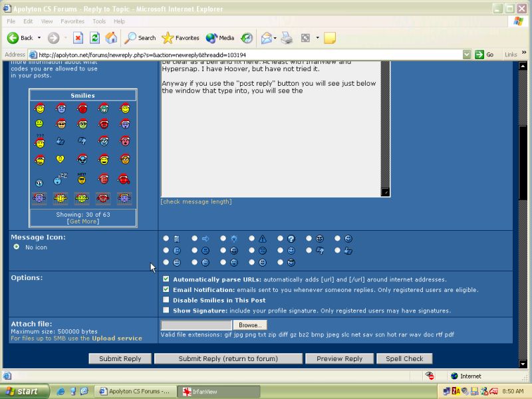The image size is (532, 399).
Task: Open the View menu
Action: 47,21
